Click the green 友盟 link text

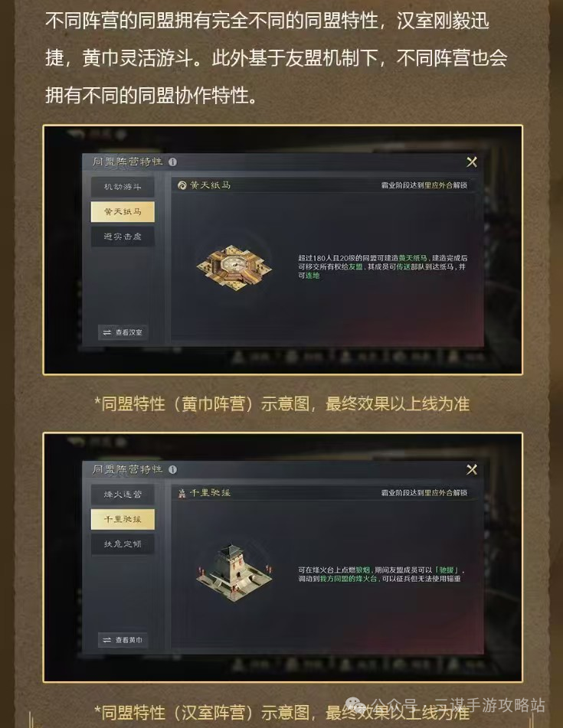[x=355, y=267]
